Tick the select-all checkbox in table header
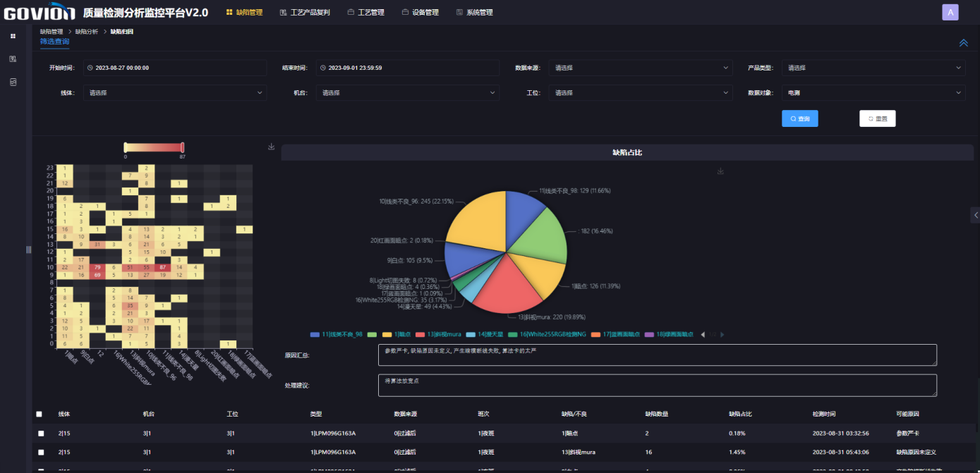This screenshot has height=473, width=980. tap(40, 414)
